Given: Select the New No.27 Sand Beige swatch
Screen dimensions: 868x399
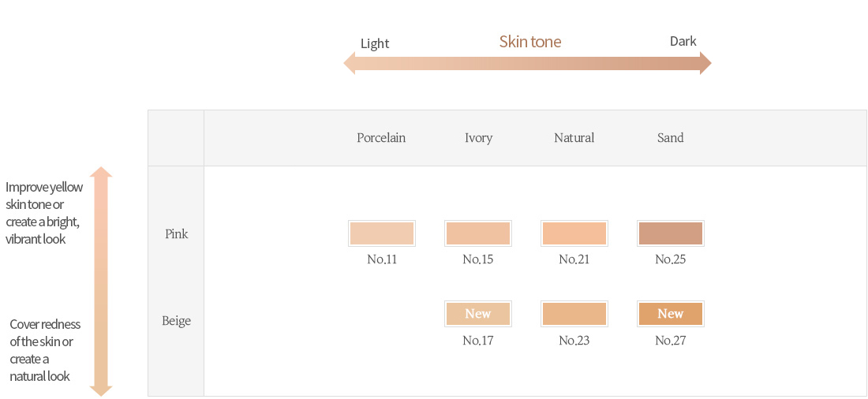Looking at the screenshot, I should (671, 314).
